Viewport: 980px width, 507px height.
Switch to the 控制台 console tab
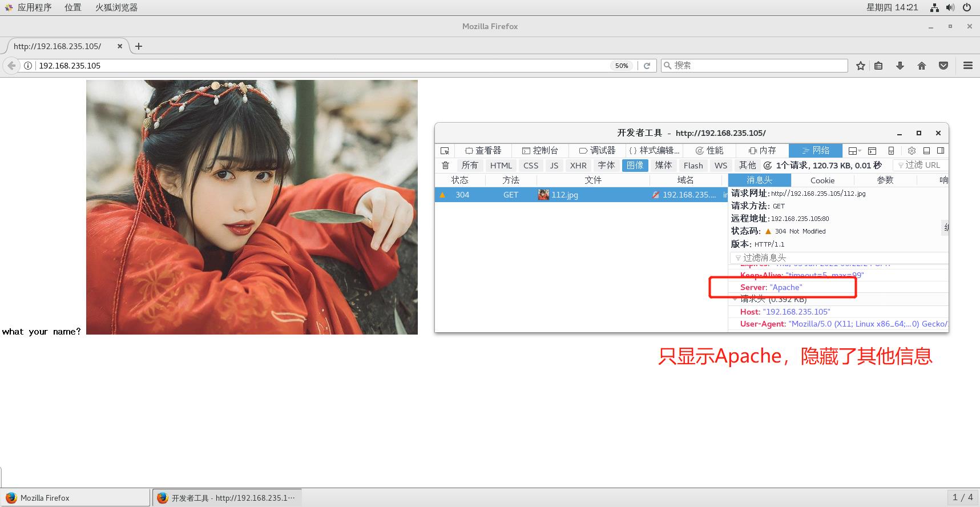[540, 151]
